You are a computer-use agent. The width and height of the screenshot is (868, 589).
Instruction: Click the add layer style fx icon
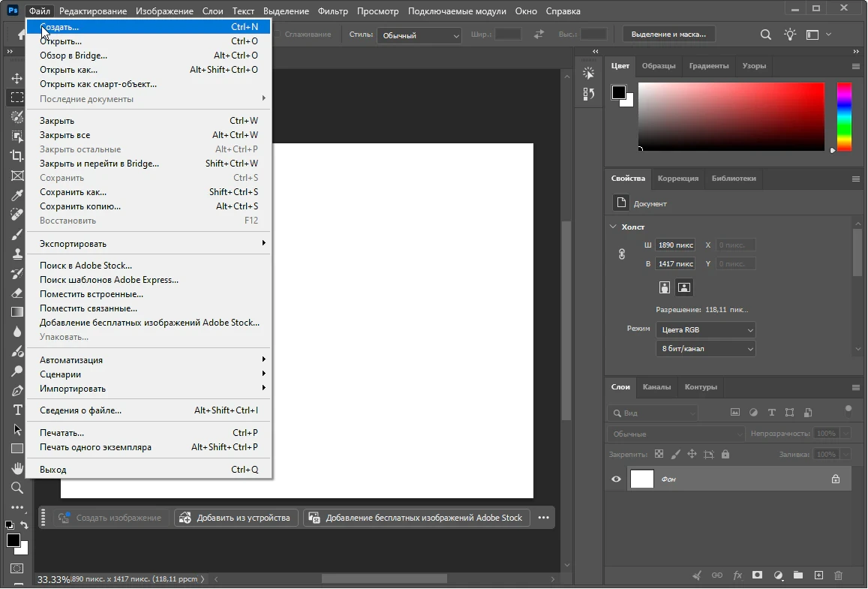pos(737,575)
